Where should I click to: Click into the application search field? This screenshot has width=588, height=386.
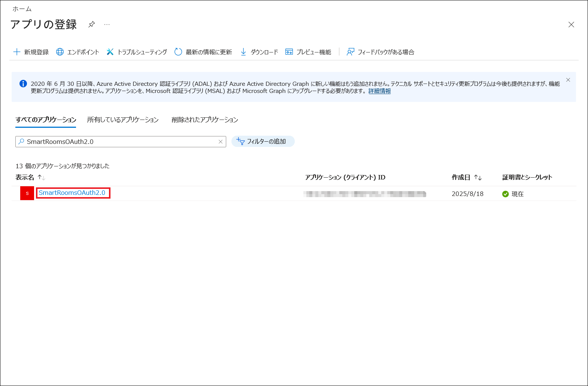pyautogui.click(x=120, y=142)
